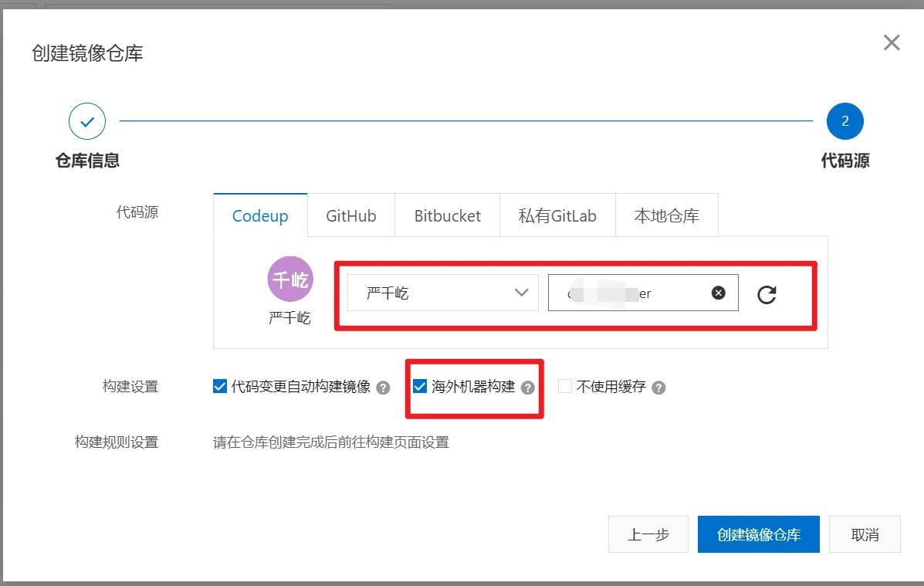Open the 私有GitLab tab

tap(557, 216)
